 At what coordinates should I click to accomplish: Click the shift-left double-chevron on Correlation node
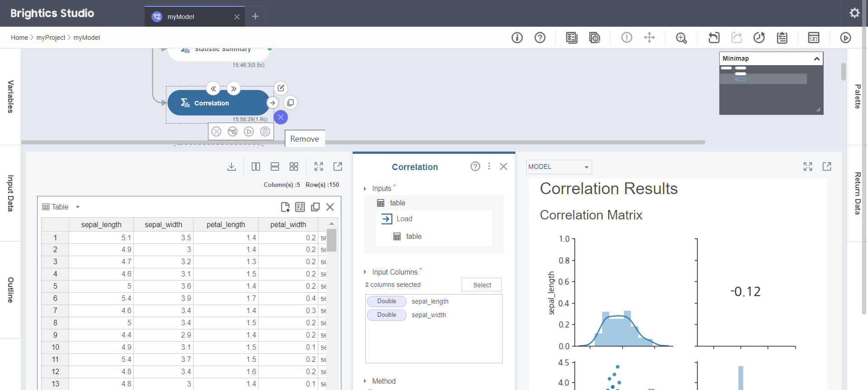pos(213,89)
